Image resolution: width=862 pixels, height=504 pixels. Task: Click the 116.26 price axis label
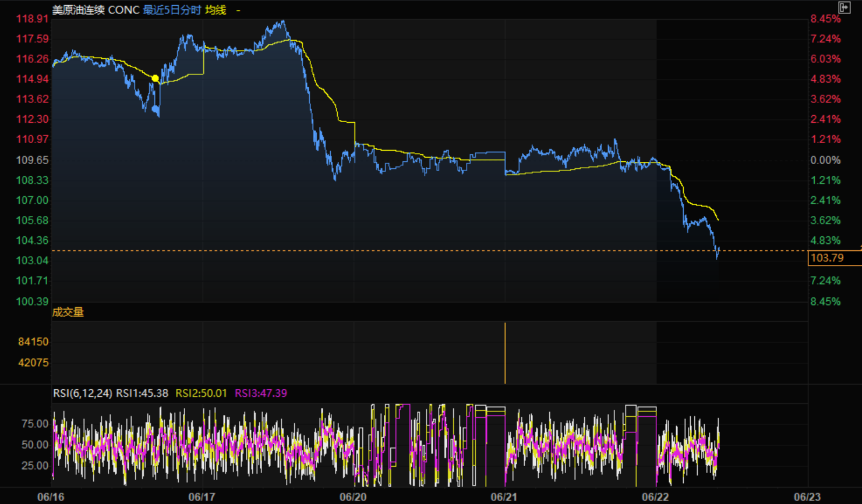point(33,59)
